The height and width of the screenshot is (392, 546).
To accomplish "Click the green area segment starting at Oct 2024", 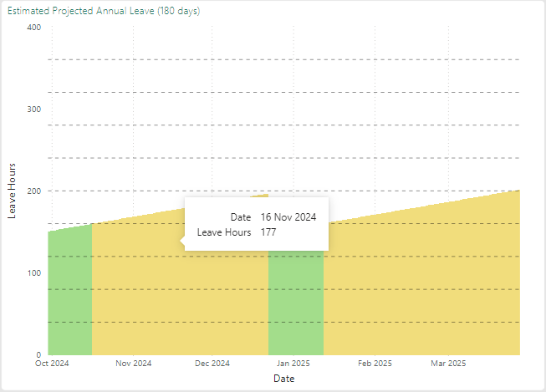I will pyautogui.click(x=69, y=293).
